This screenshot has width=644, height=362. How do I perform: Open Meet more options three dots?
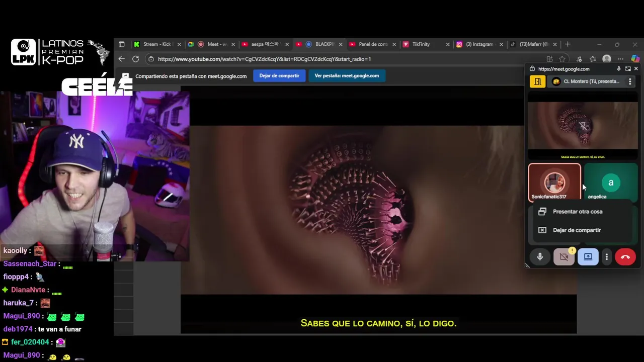607,257
